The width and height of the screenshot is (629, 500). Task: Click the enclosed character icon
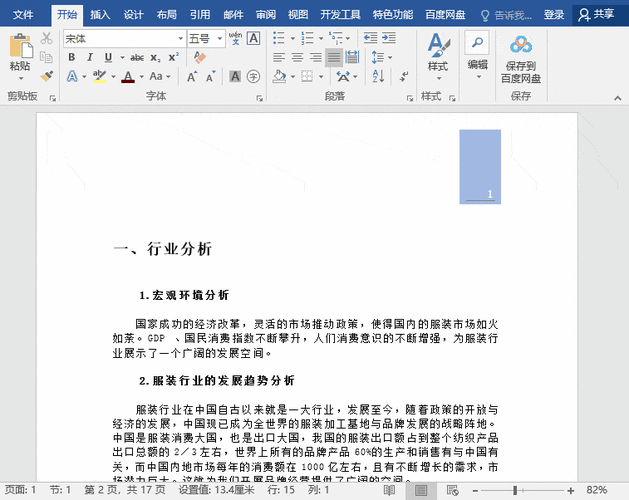(x=254, y=76)
